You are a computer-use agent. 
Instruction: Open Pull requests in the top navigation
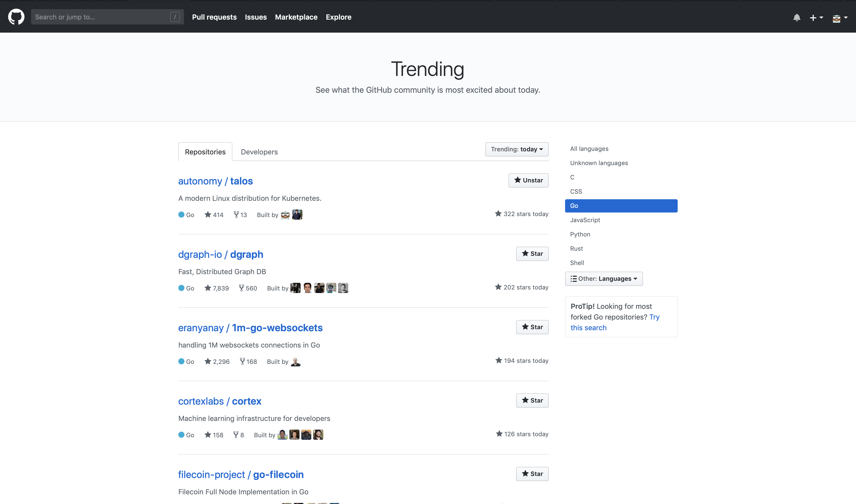point(214,17)
